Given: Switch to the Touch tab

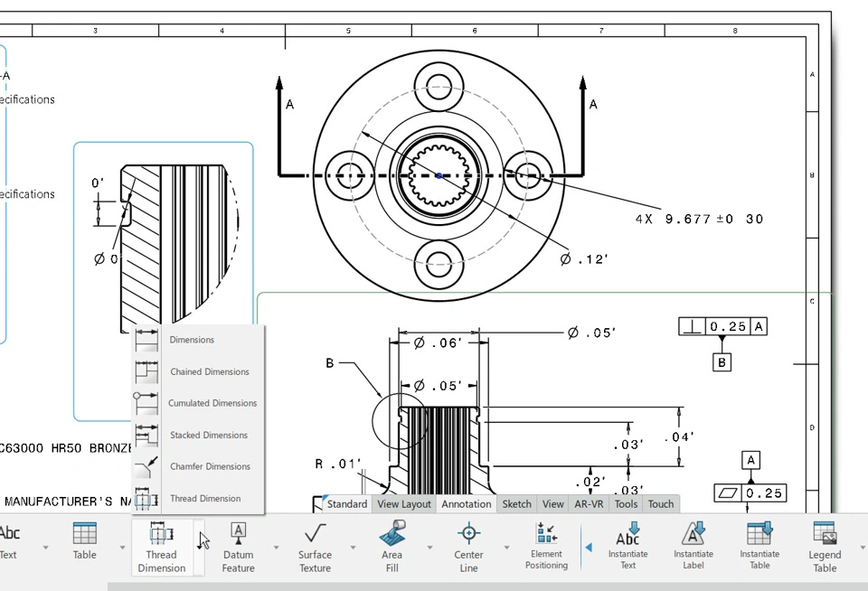Looking at the screenshot, I should (661, 504).
